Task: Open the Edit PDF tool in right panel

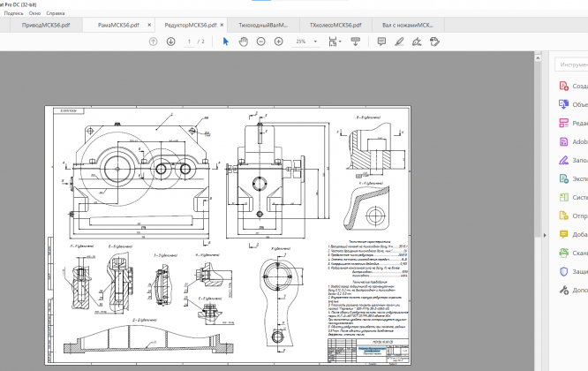Action: click(x=564, y=123)
